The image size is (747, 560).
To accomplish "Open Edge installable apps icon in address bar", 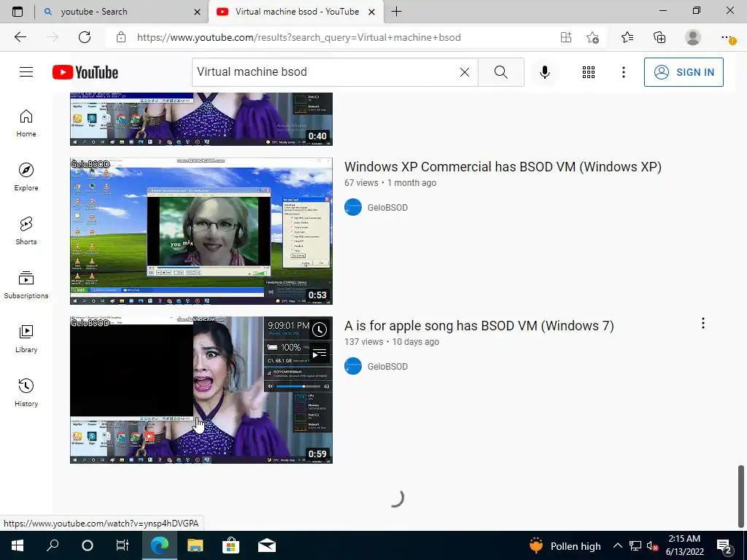I will point(566,37).
